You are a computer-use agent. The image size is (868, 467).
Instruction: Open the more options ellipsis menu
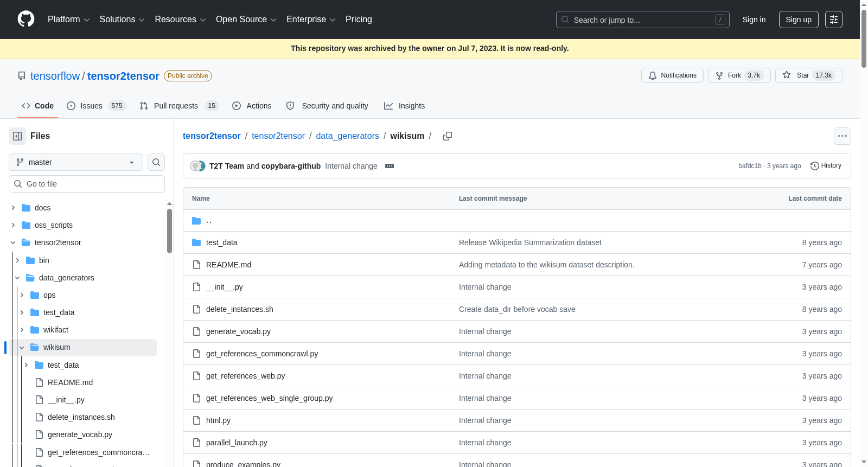coord(843,136)
